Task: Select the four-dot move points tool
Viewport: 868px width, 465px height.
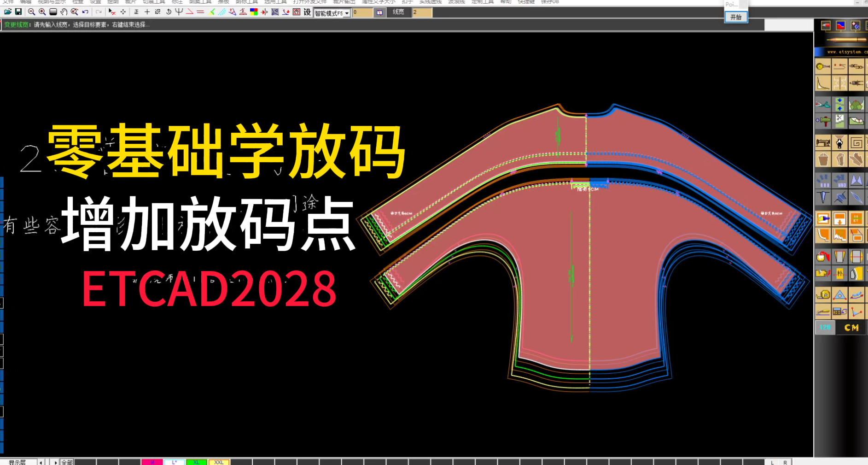Action: click(123, 12)
